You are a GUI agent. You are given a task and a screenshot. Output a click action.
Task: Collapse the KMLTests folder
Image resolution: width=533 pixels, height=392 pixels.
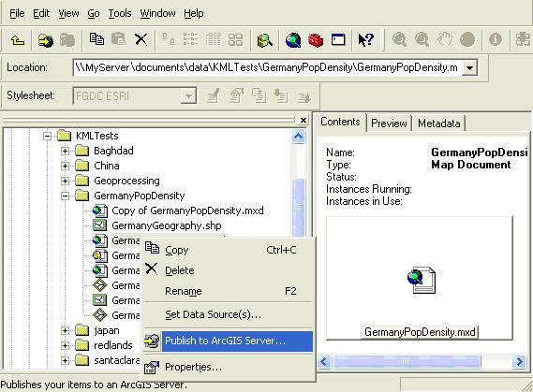click(47, 136)
